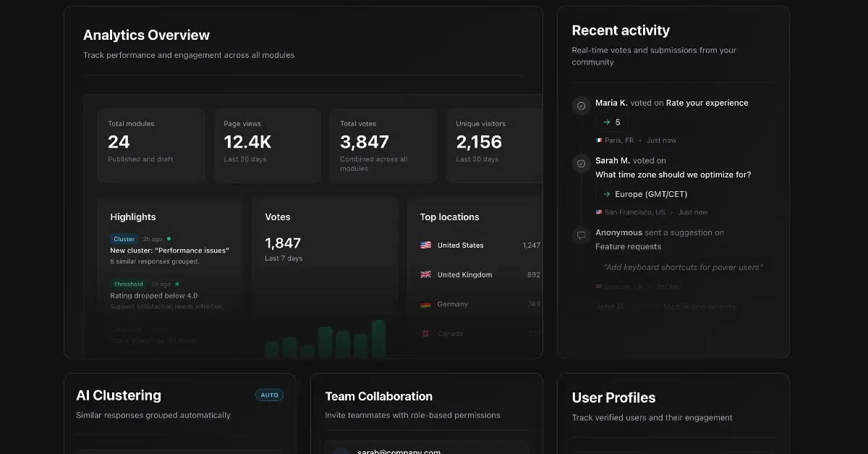Click the Germany flag icon
This screenshot has height=454, width=868.
(x=426, y=304)
